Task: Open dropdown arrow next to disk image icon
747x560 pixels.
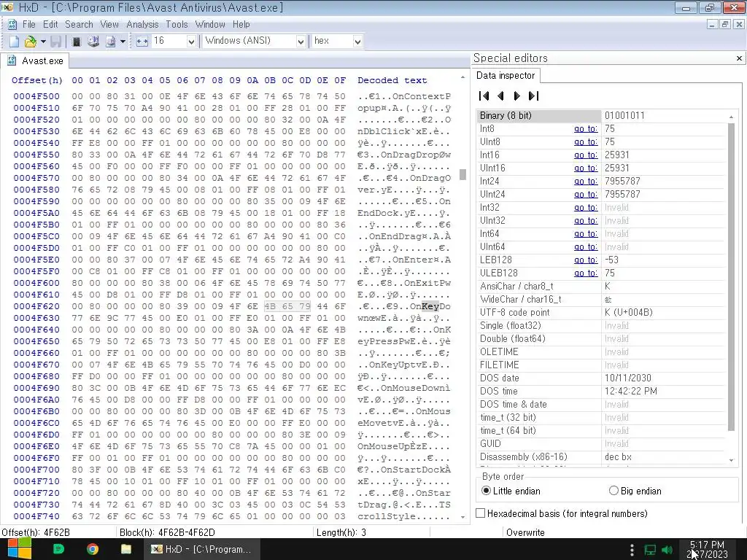Action: pyautogui.click(x=123, y=42)
